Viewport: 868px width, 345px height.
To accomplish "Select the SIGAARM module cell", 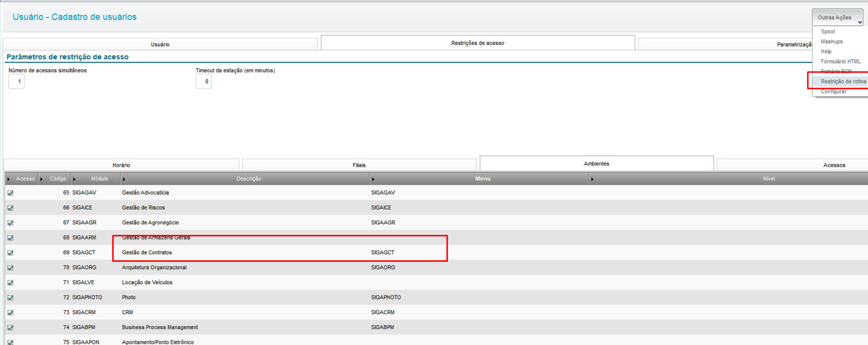I will (84, 238).
